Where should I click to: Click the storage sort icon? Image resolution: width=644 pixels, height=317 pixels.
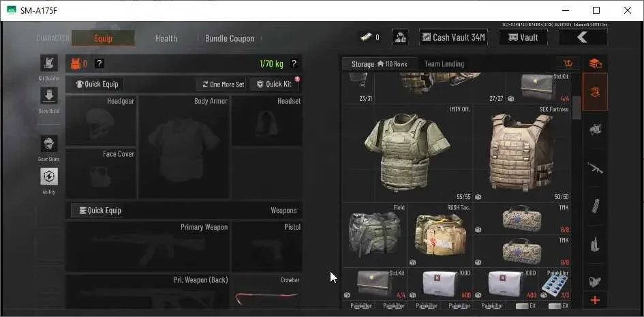click(x=568, y=63)
